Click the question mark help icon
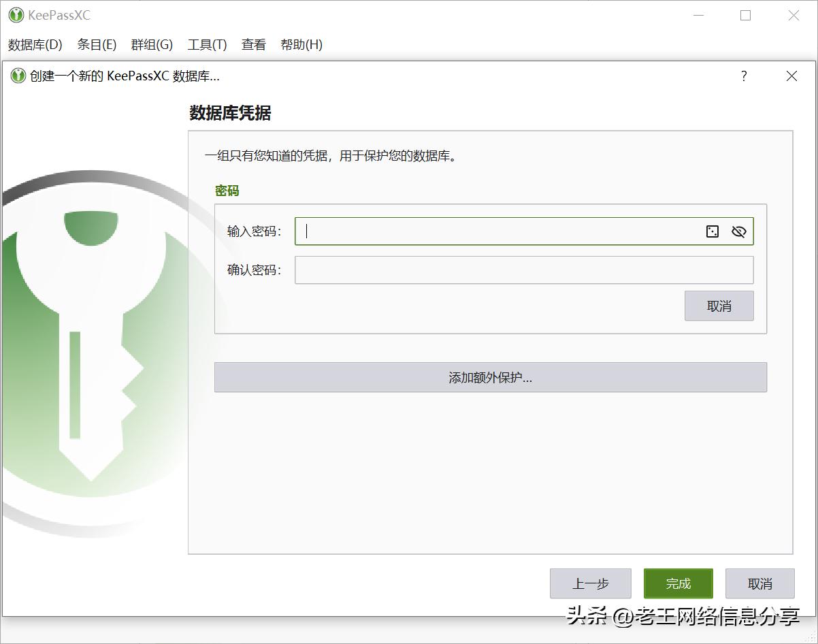 (x=744, y=76)
